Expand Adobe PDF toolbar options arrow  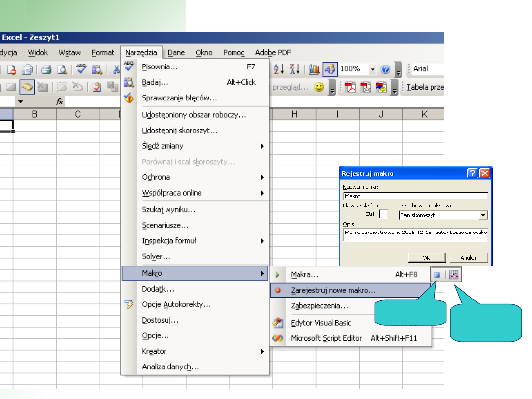pos(394,88)
